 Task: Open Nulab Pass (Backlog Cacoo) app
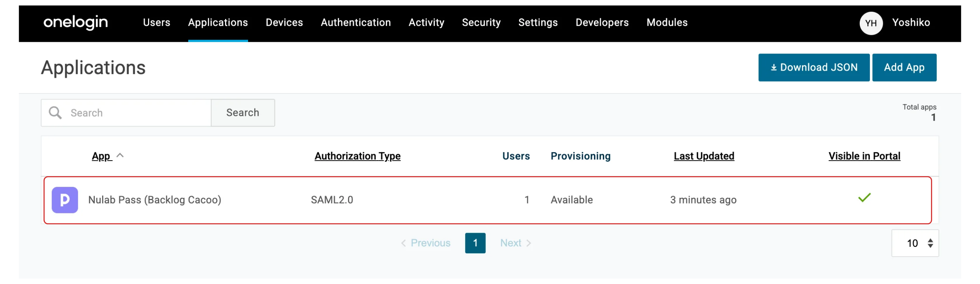click(154, 200)
